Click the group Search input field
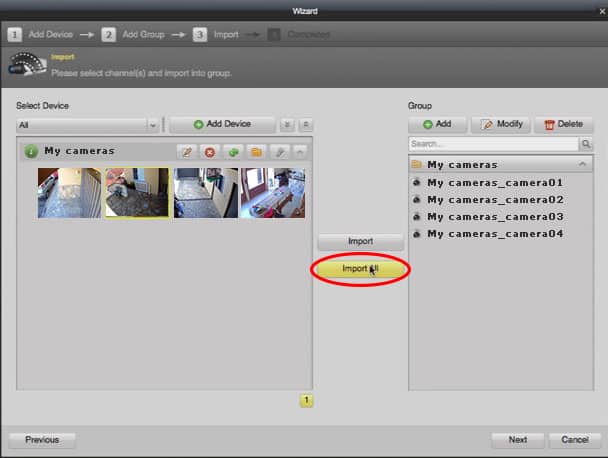 (x=493, y=145)
